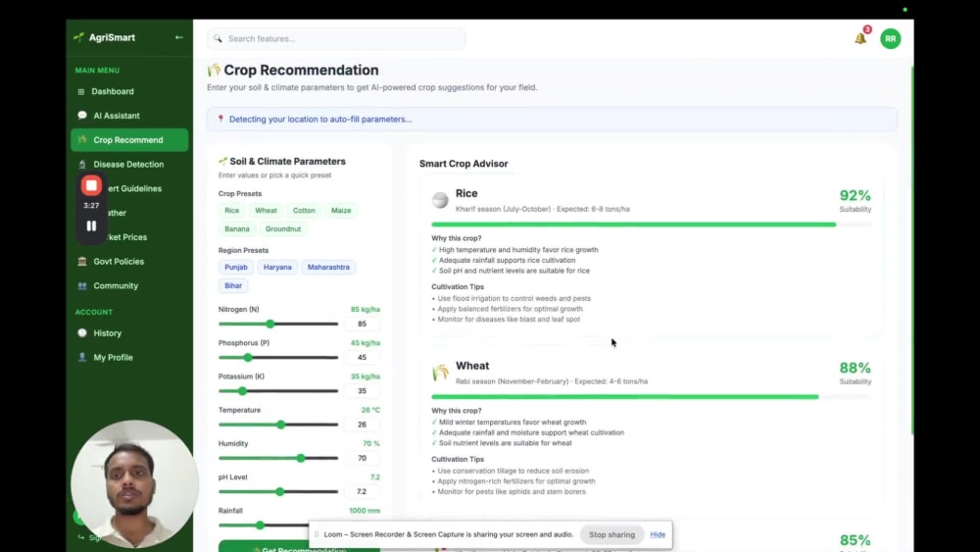Click the AgriSmart sprout logo icon
Viewport: 980px width, 552px height.
(78, 37)
